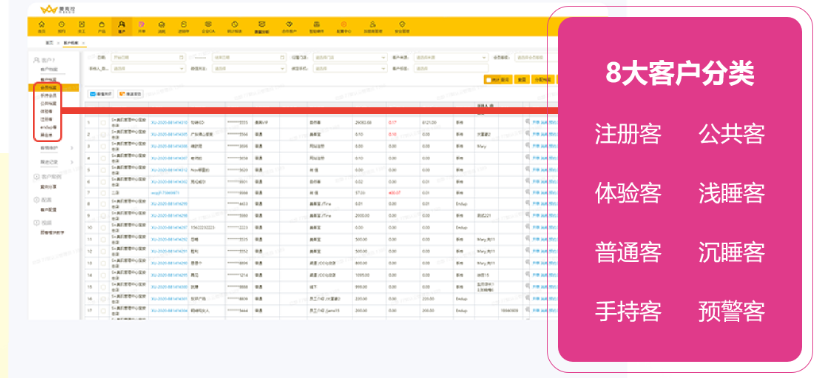
Task: Click the yellow 分配所属 assign button
Action: pyautogui.click(x=542, y=80)
